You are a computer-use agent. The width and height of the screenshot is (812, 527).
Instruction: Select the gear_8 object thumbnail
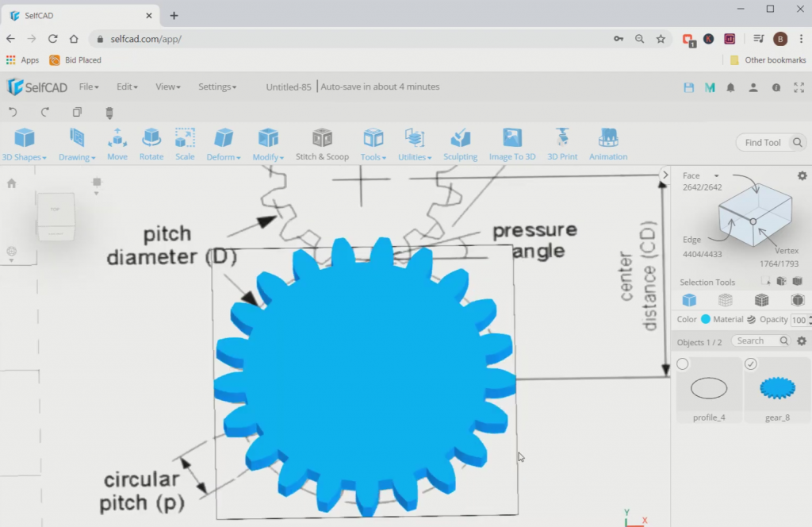click(x=777, y=387)
